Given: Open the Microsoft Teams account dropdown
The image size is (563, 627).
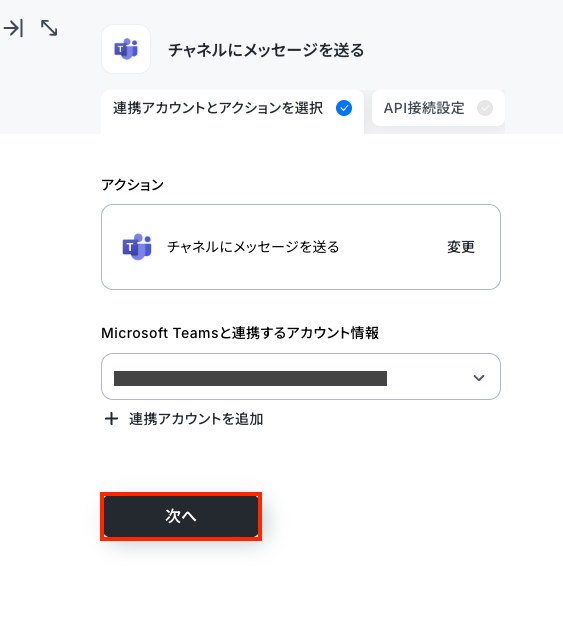Looking at the screenshot, I should point(301,376).
